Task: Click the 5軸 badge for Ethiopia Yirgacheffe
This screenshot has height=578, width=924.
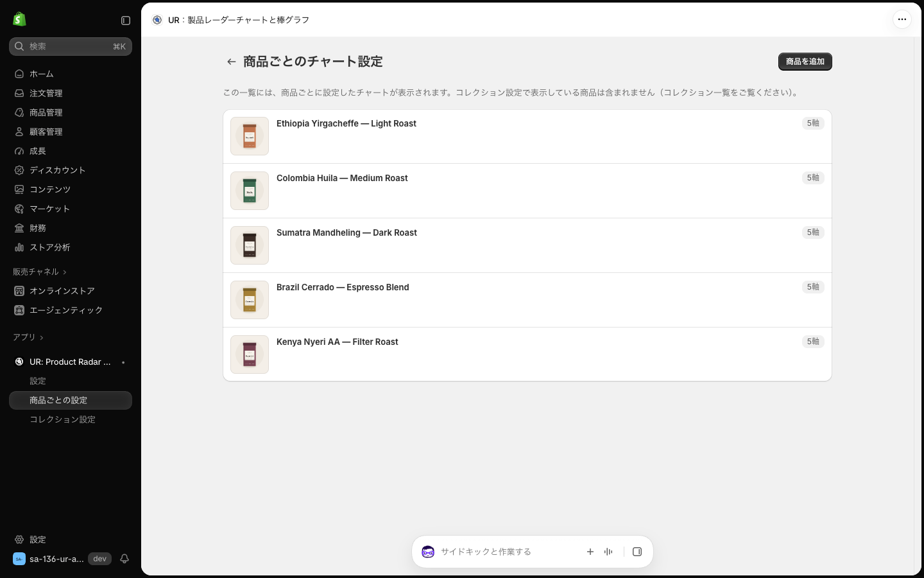Action: [813, 123]
